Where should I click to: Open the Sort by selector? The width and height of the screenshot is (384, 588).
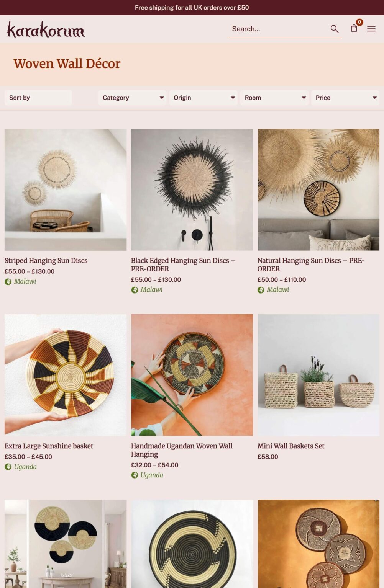tap(38, 98)
